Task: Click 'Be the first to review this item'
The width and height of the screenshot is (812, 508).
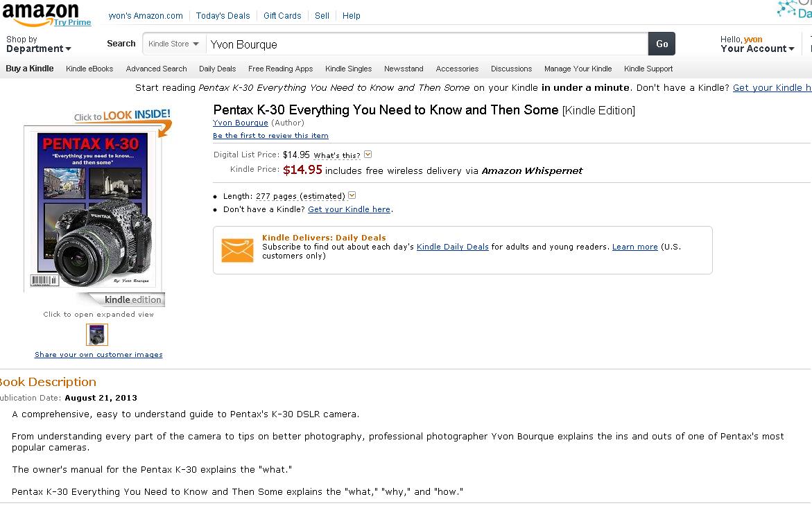Action: point(270,136)
